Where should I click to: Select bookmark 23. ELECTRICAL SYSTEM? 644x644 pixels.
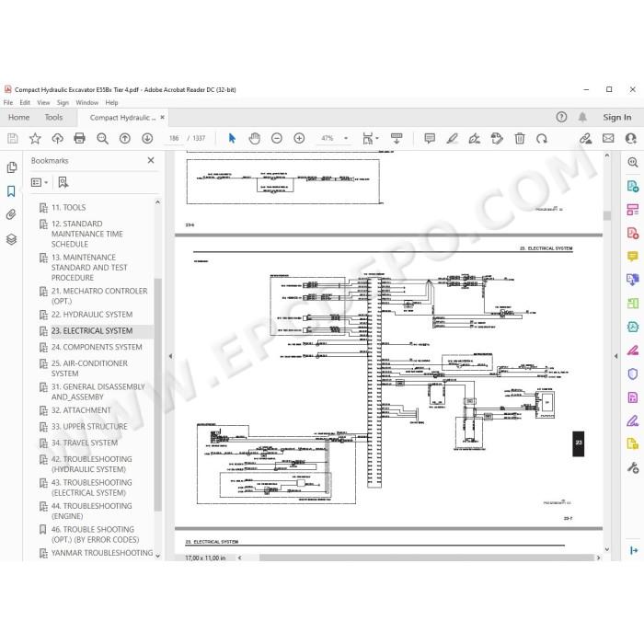pyautogui.click(x=92, y=331)
